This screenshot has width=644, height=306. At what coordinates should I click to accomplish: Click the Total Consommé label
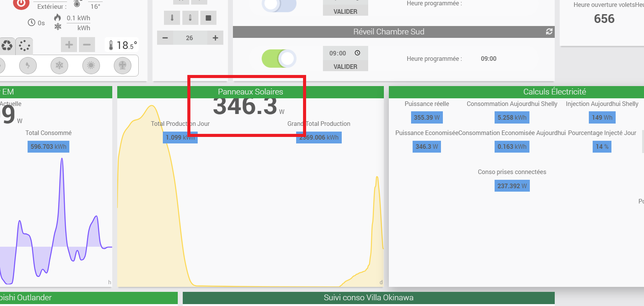click(49, 133)
